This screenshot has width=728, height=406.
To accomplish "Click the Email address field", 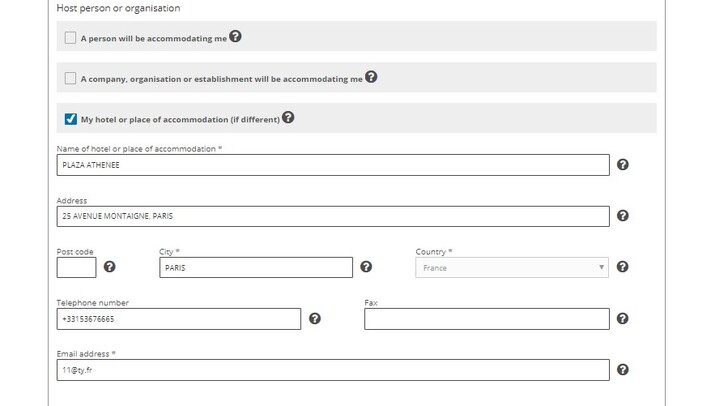I will [333, 370].
